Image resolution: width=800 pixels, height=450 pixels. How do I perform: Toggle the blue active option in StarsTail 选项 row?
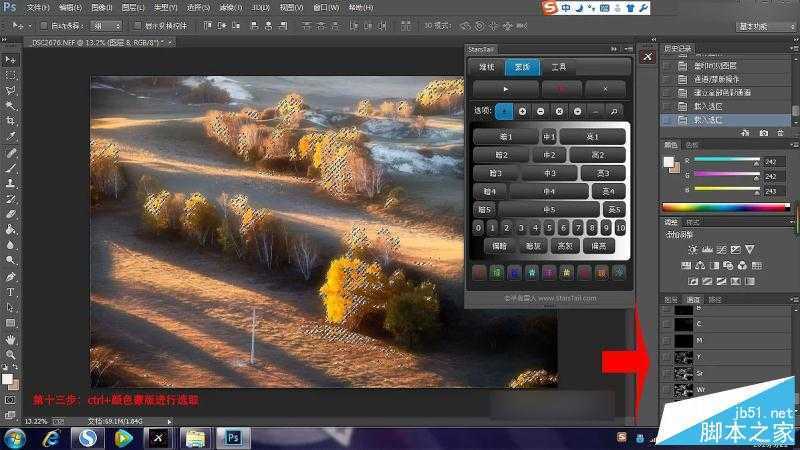[504, 111]
